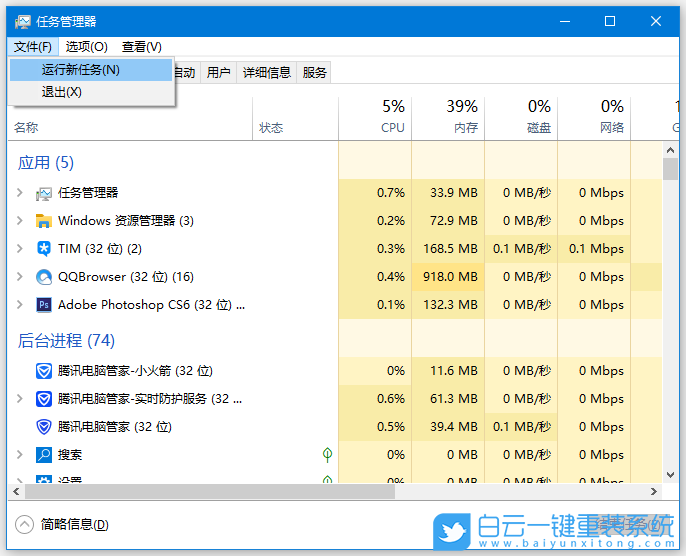
Task: Click the Task Manager title bar icon
Action: click(22, 21)
